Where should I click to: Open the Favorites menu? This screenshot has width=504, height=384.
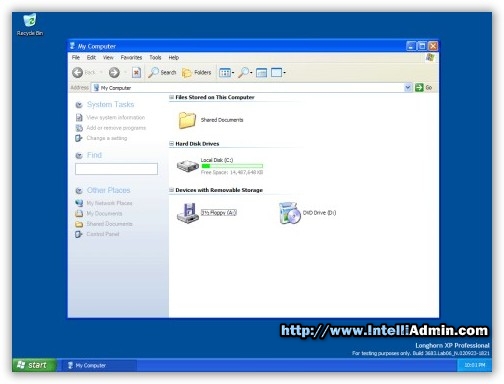coord(131,57)
